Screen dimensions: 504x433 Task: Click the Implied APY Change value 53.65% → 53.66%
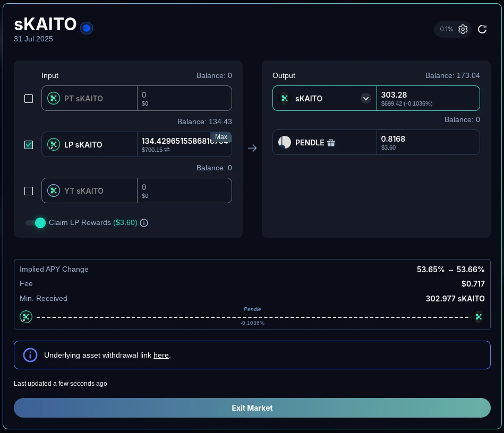pos(451,270)
